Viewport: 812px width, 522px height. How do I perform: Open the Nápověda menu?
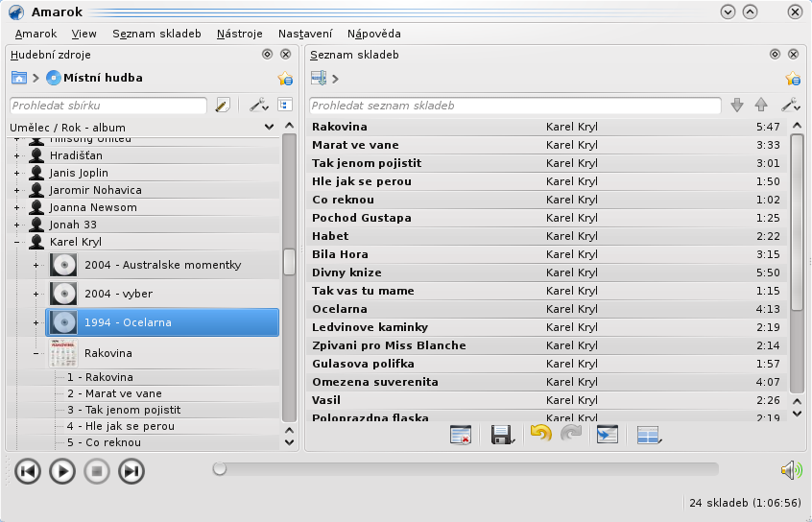(374, 34)
